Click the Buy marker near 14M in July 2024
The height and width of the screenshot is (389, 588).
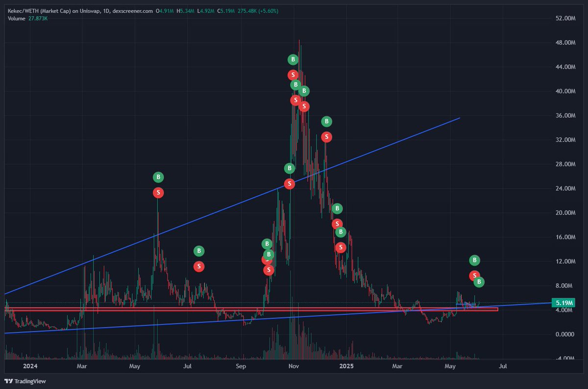pyautogui.click(x=198, y=251)
